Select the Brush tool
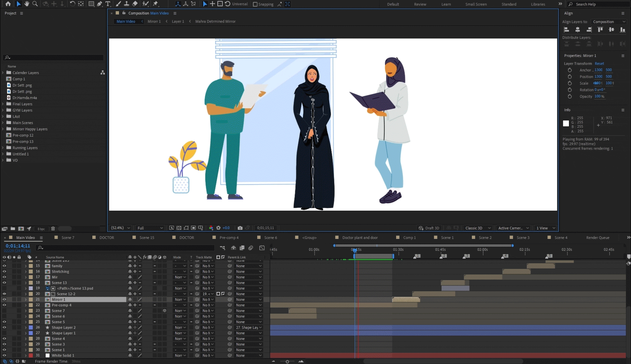The width and height of the screenshot is (631, 364). coord(118,4)
